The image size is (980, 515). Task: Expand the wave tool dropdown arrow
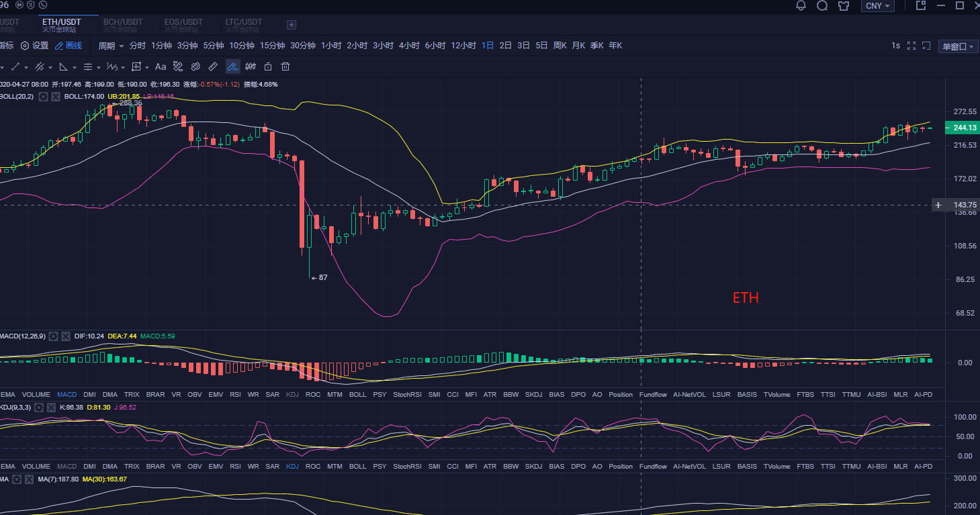(x=124, y=67)
